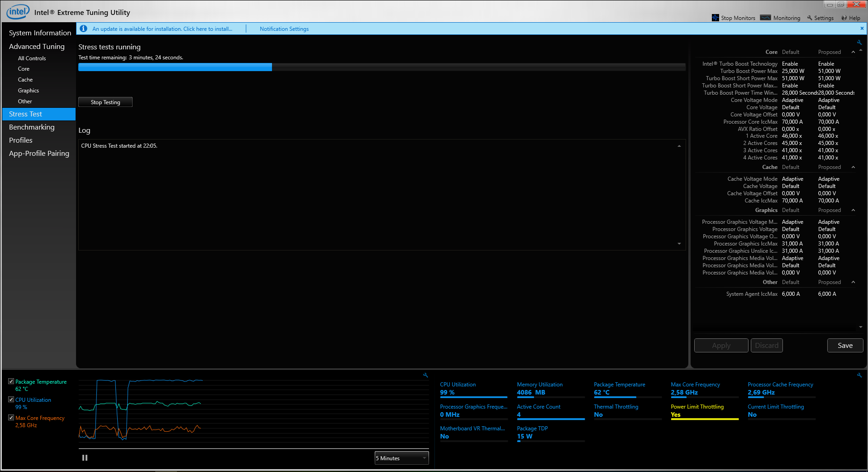Image resolution: width=868 pixels, height=472 pixels.
Task: Select Graphics under Advanced Tuning
Action: 29,91
